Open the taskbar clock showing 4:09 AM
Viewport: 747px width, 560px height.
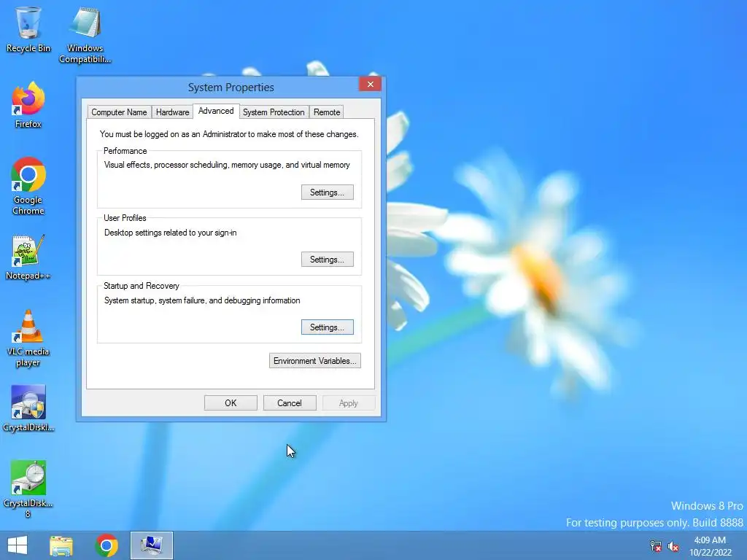point(710,546)
